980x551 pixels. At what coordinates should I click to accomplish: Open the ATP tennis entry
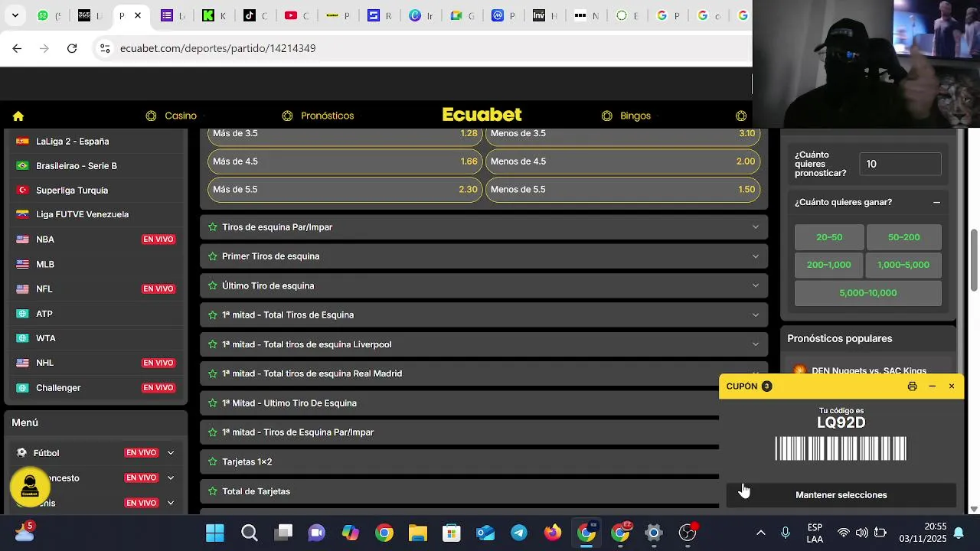[96, 314]
